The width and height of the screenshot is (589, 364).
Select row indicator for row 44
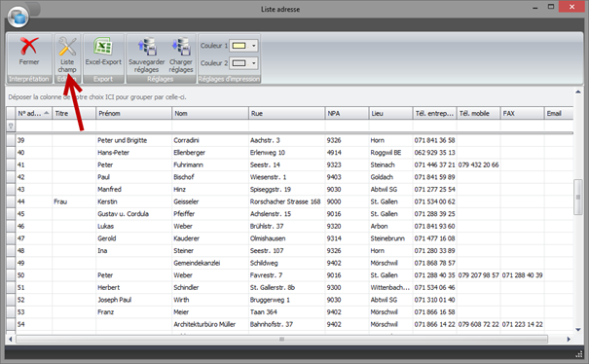(11, 201)
